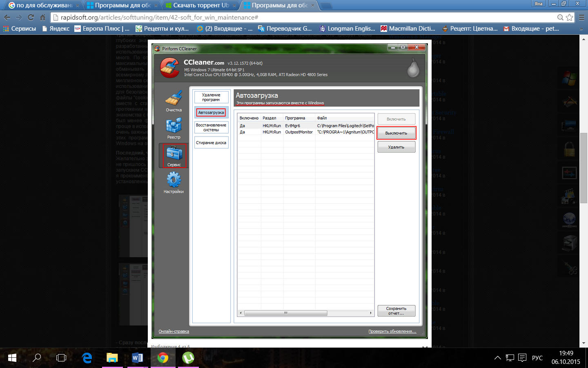This screenshot has height=368, width=588.
Task: Click the Включить button
Action: point(396,119)
